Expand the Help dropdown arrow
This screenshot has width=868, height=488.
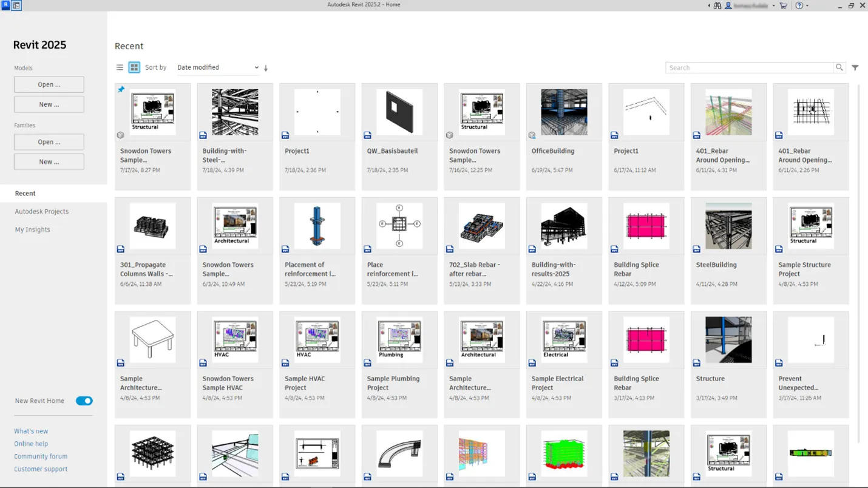807,5
